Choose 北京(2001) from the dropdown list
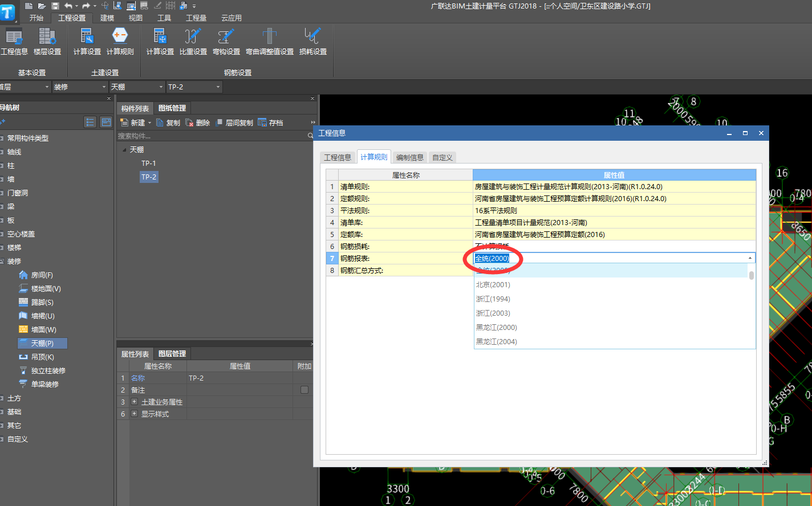The image size is (812, 506). click(x=611, y=284)
